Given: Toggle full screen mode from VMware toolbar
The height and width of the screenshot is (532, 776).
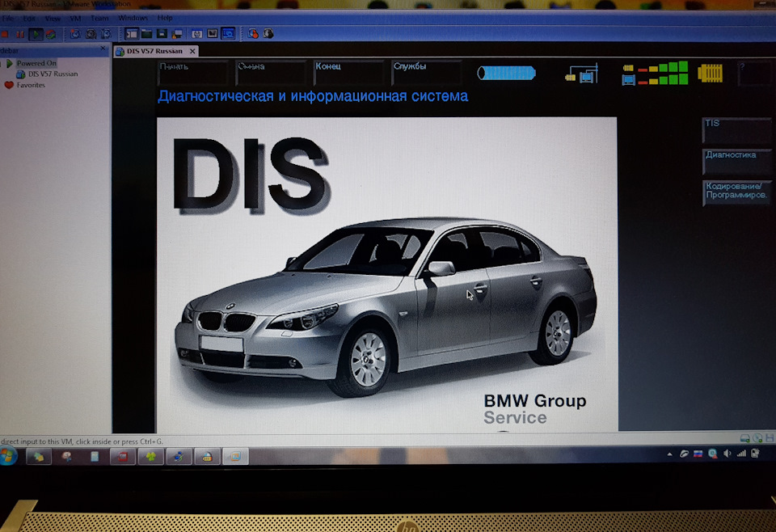Looking at the screenshot, I should [x=196, y=34].
